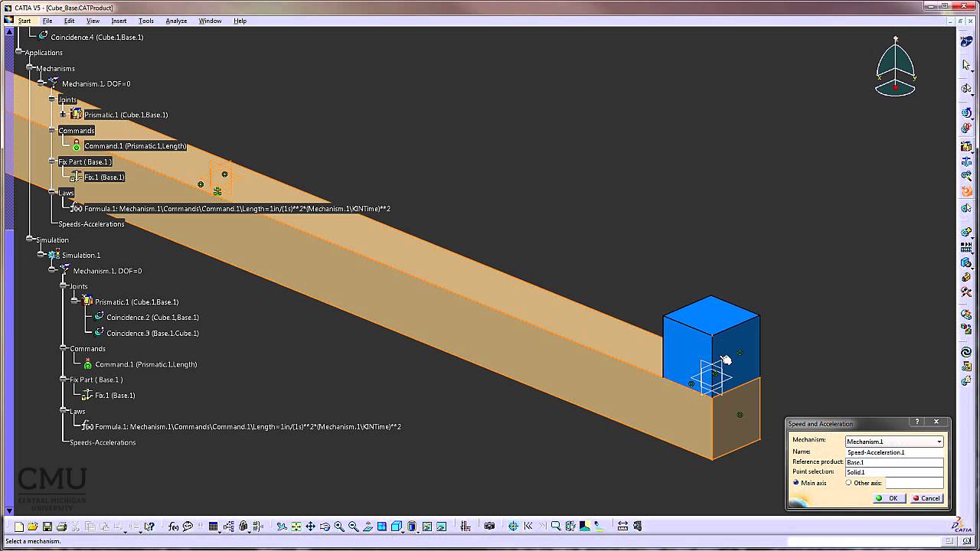This screenshot has height=551, width=980.
Task: Click the padlock icon in bottom toolbar
Action: (x=243, y=527)
